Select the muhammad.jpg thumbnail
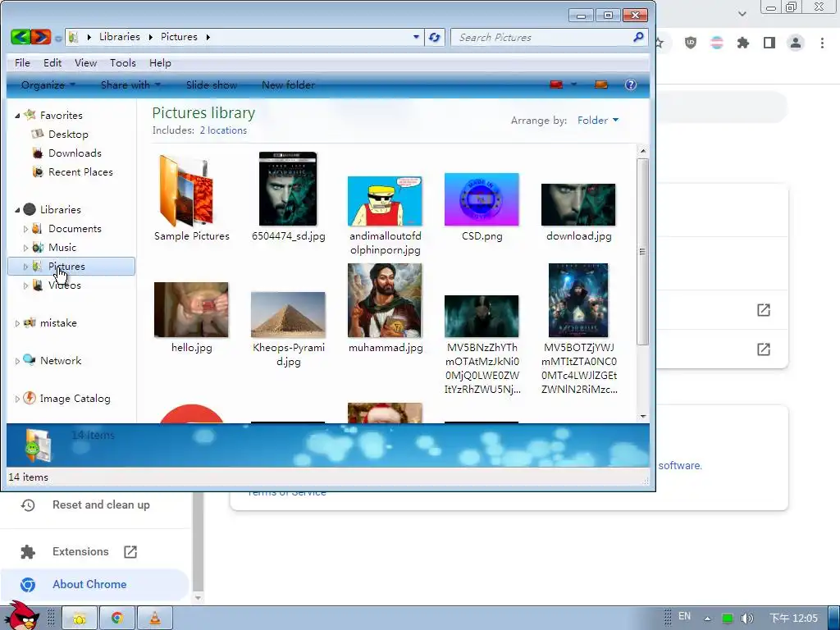 coord(385,300)
